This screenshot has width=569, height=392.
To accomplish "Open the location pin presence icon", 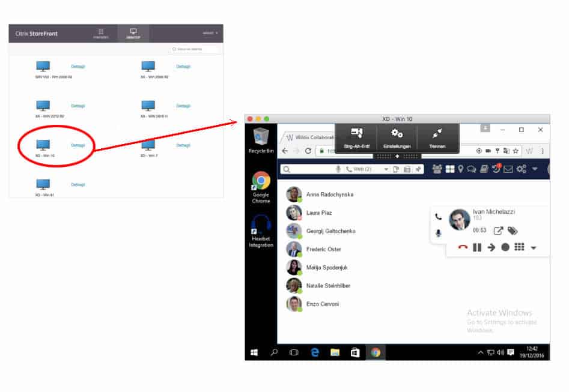I will coord(460,169).
